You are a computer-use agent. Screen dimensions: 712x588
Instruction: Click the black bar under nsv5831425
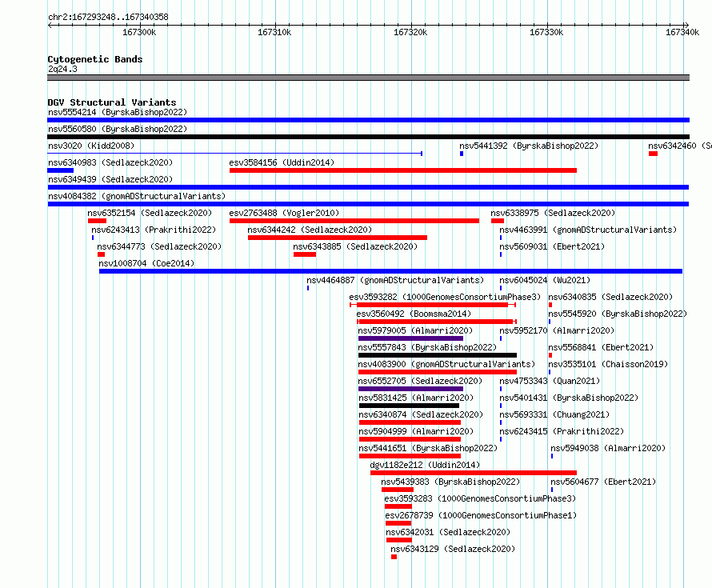point(409,406)
